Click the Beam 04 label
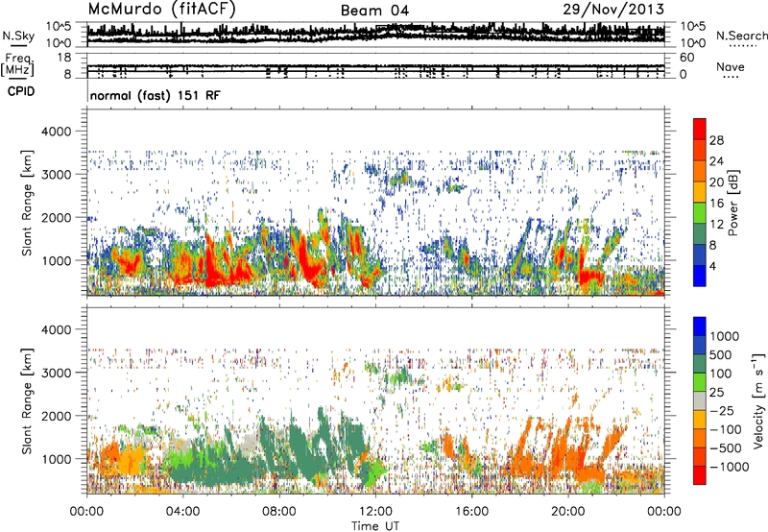This screenshot has height=532, width=768. coord(374,11)
